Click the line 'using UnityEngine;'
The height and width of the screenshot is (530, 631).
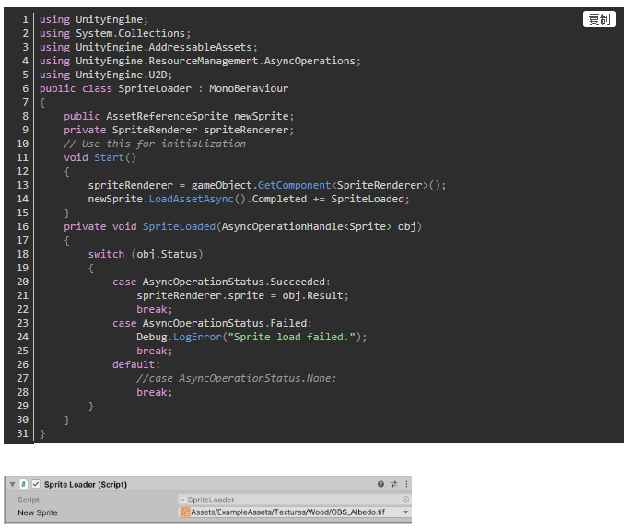tap(93, 19)
